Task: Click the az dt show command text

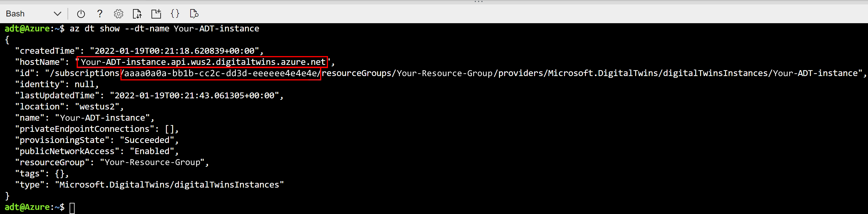Action: tap(165, 28)
